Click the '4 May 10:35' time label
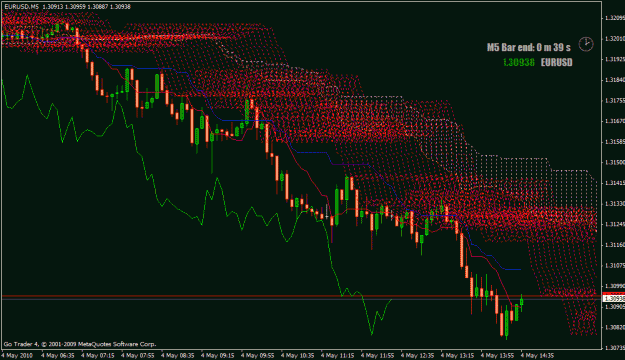 (297, 355)
